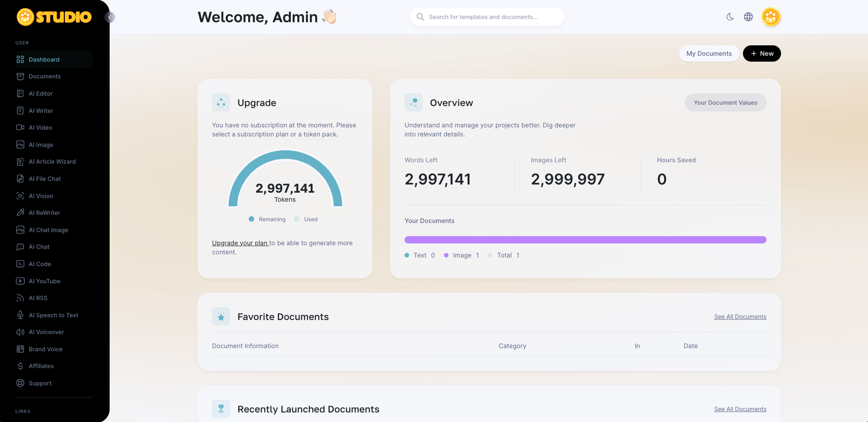Toggle the Used legend in token chart

coord(306,219)
